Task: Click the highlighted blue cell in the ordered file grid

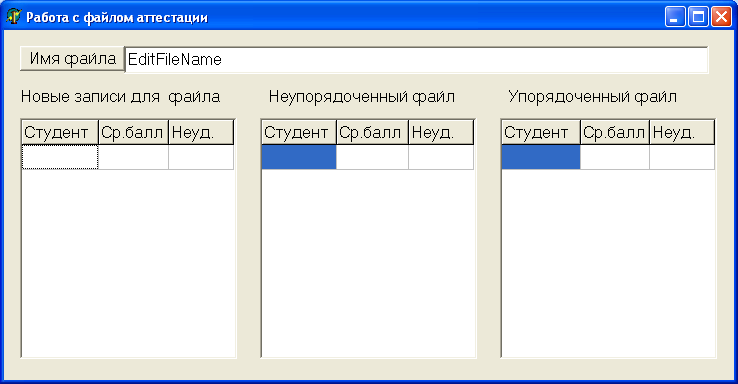Action: click(x=541, y=157)
